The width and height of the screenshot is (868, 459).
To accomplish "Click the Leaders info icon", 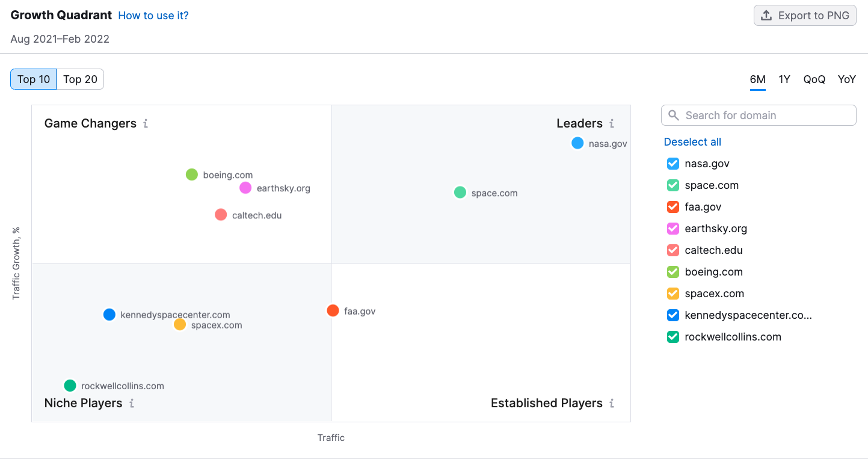I will point(612,123).
